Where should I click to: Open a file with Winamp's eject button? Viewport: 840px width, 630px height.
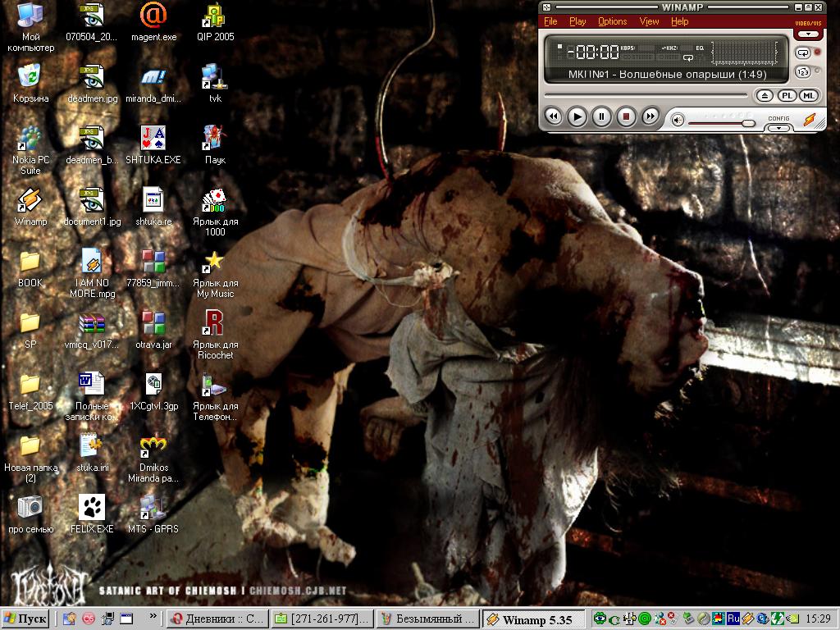pos(765,96)
